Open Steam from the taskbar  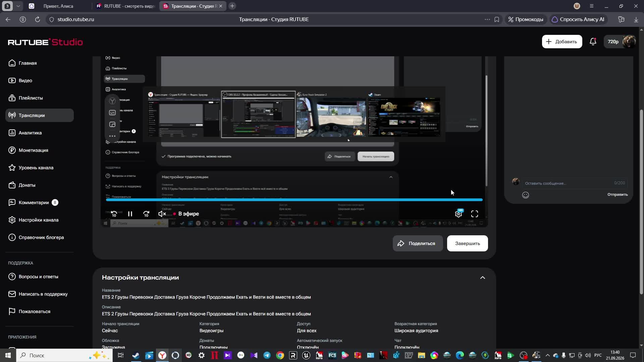pos(136,355)
